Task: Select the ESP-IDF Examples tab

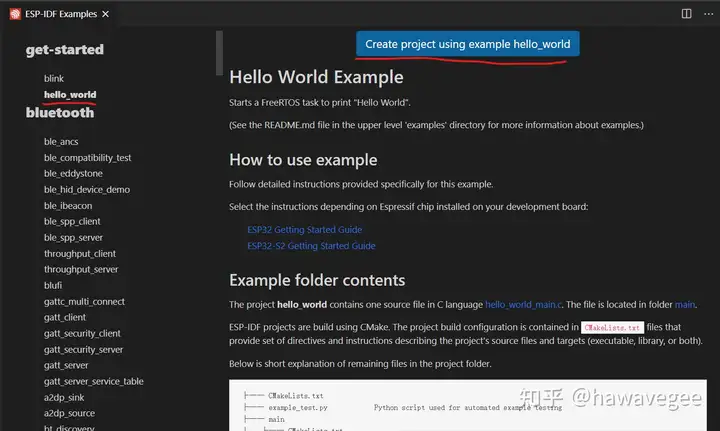Action: 60,14
